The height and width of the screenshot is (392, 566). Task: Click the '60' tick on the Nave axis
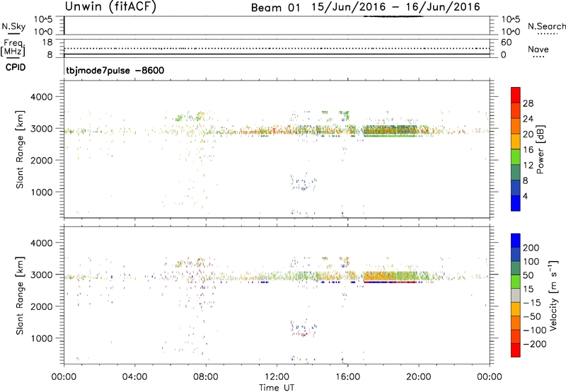click(x=506, y=42)
